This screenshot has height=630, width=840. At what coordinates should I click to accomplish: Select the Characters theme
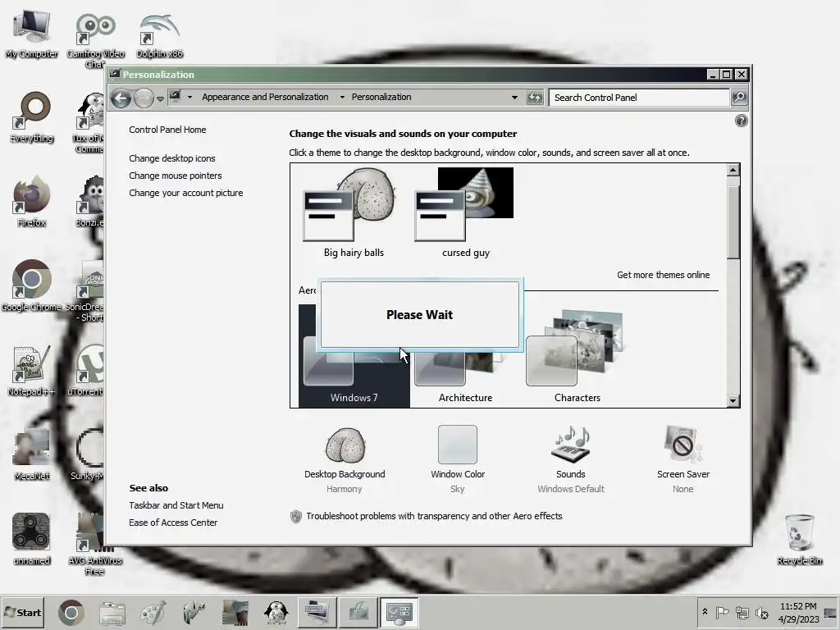pyautogui.click(x=577, y=356)
